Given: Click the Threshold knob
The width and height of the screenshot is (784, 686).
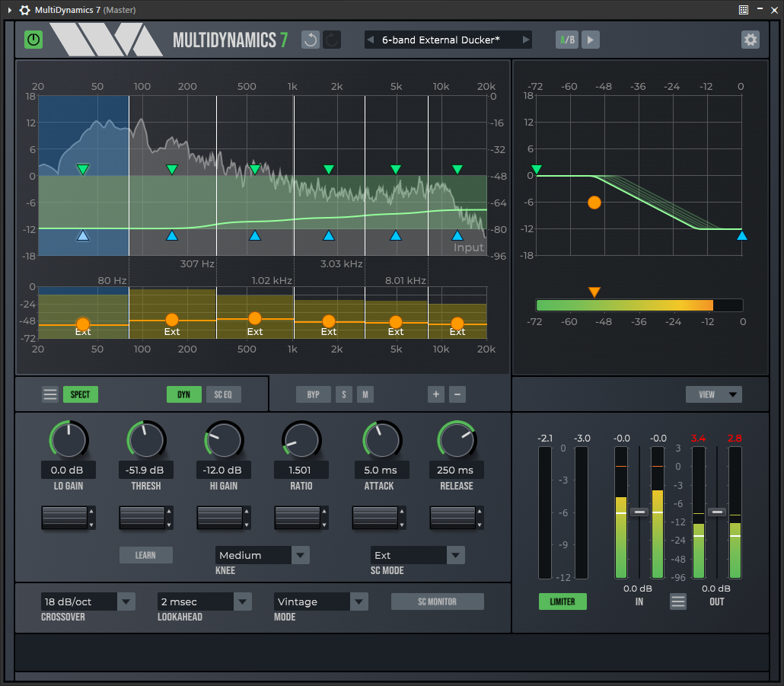Looking at the screenshot, I should tap(146, 440).
